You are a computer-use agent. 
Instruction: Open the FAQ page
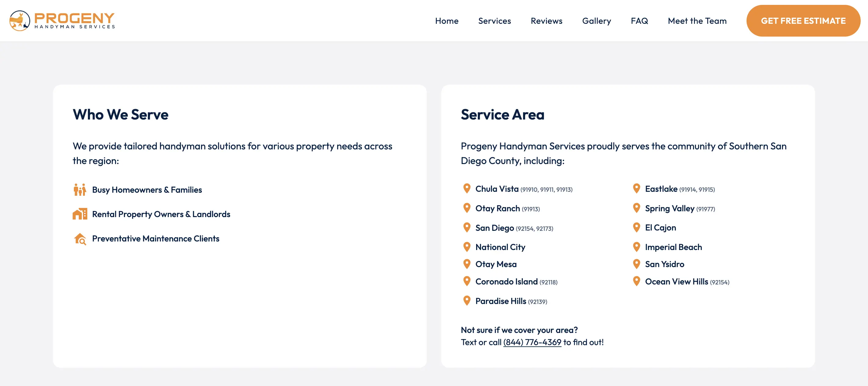pos(639,21)
